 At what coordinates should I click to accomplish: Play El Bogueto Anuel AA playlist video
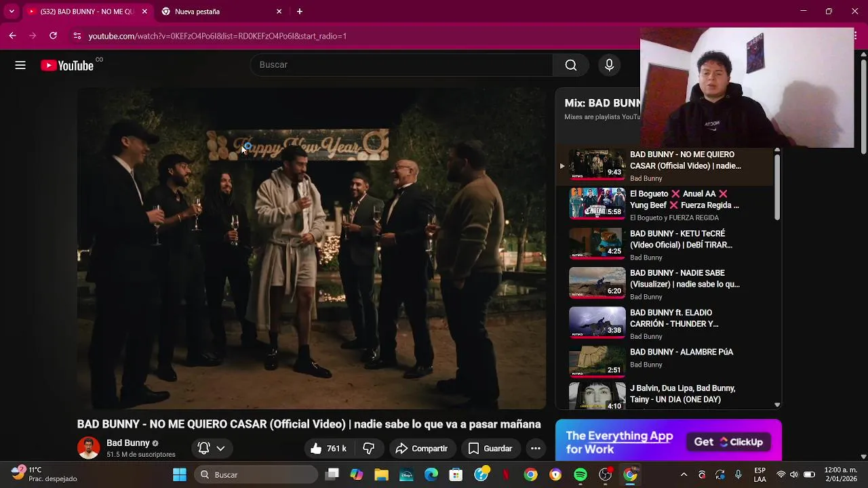coord(665,205)
